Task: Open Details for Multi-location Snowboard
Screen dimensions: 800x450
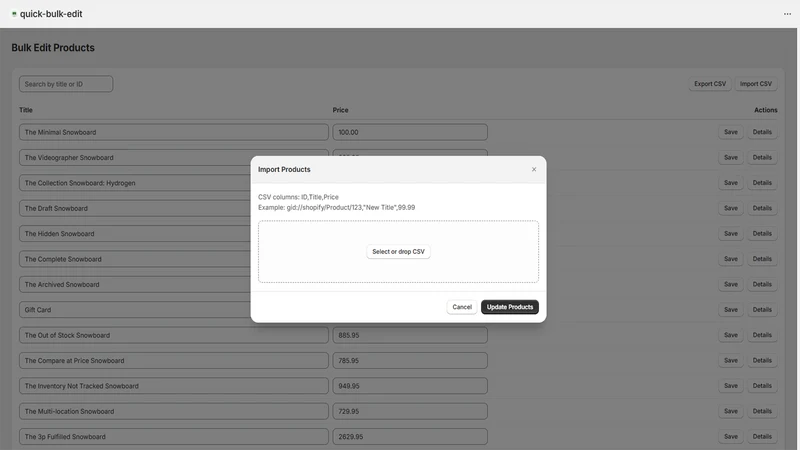Action: point(762,411)
